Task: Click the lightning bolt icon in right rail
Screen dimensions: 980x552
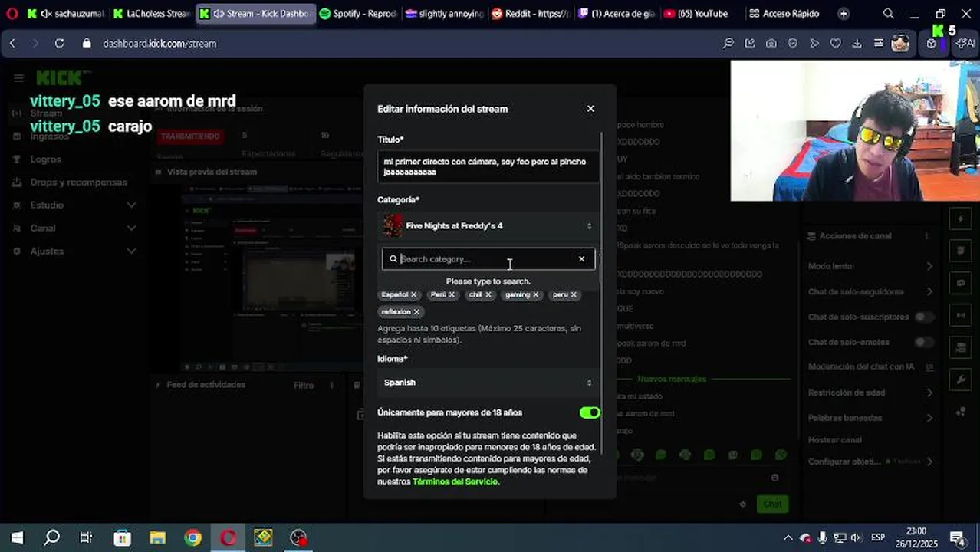Action: (x=960, y=219)
